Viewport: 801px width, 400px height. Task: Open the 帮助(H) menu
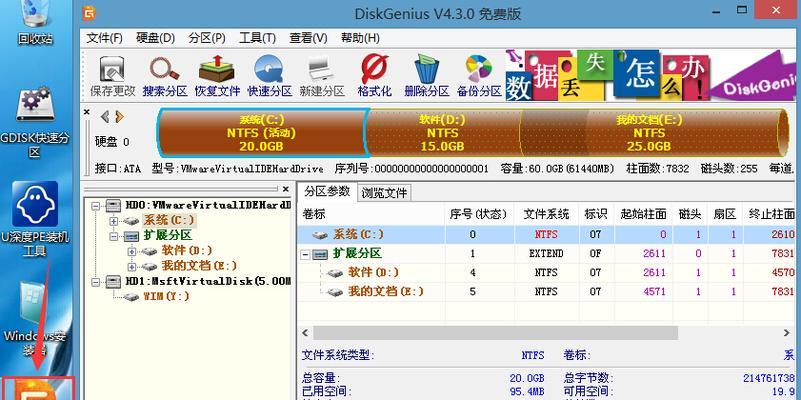click(360, 38)
